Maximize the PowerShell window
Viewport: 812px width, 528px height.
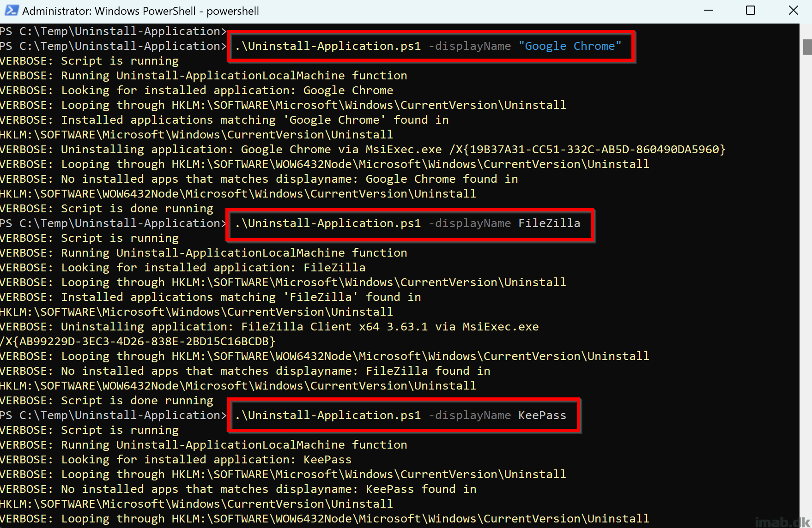coord(751,10)
